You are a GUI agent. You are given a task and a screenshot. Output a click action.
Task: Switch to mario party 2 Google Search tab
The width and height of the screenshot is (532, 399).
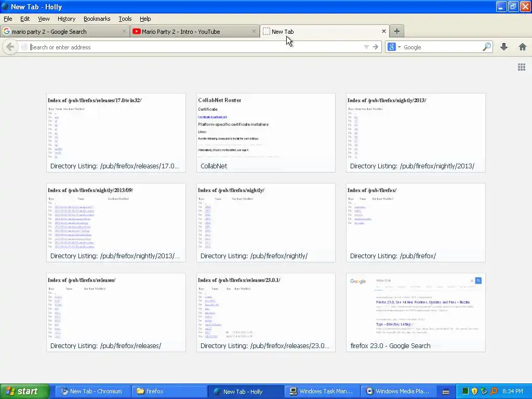65,31
